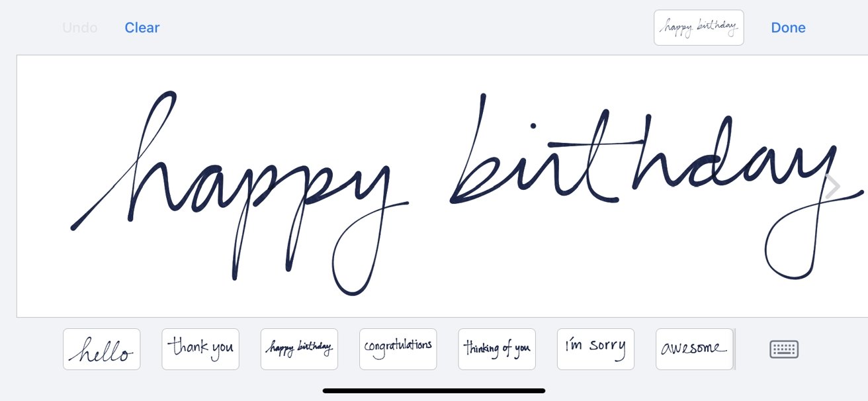Tap the home indicator bar at bottom
Image resolution: width=868 pixels, height=401 pixels.
point(434,391)
